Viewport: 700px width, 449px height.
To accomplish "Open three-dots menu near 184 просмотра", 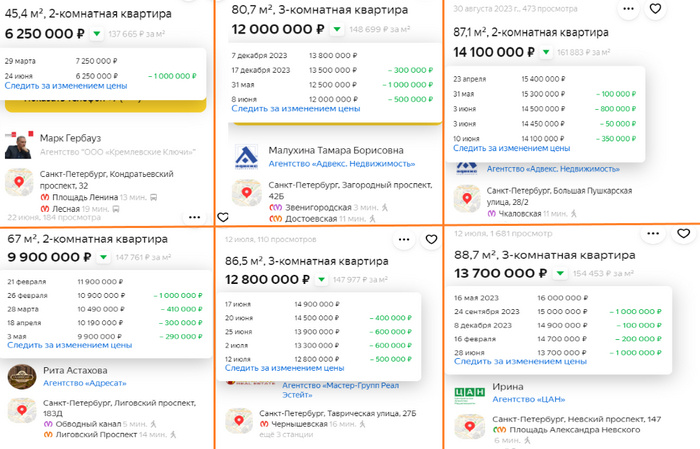I will tap(194, 217).
